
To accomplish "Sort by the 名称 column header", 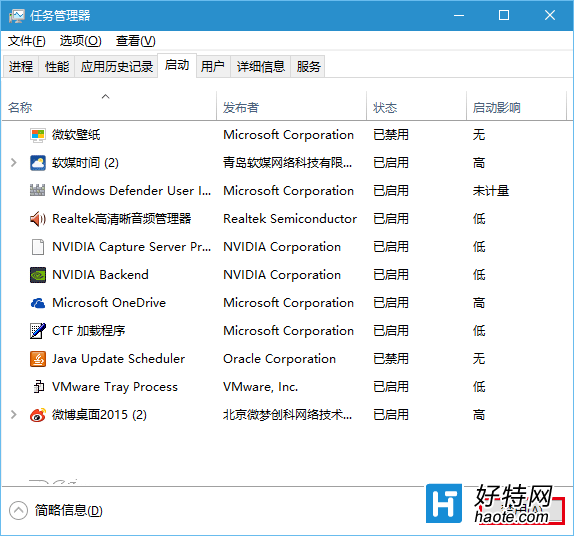I will pos(109,106).
